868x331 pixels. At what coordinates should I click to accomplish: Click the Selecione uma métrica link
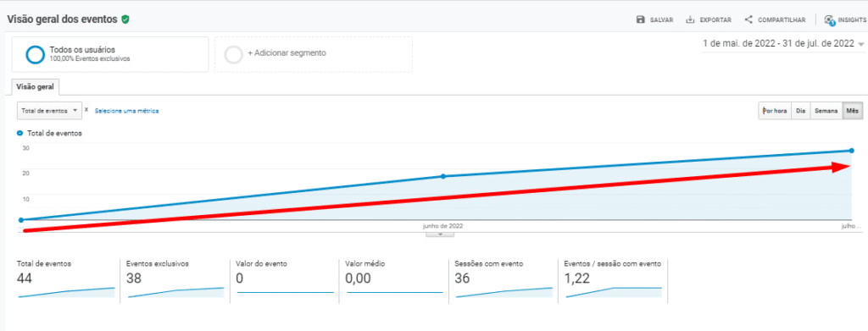pyautogui.click(x=127, y=111)
